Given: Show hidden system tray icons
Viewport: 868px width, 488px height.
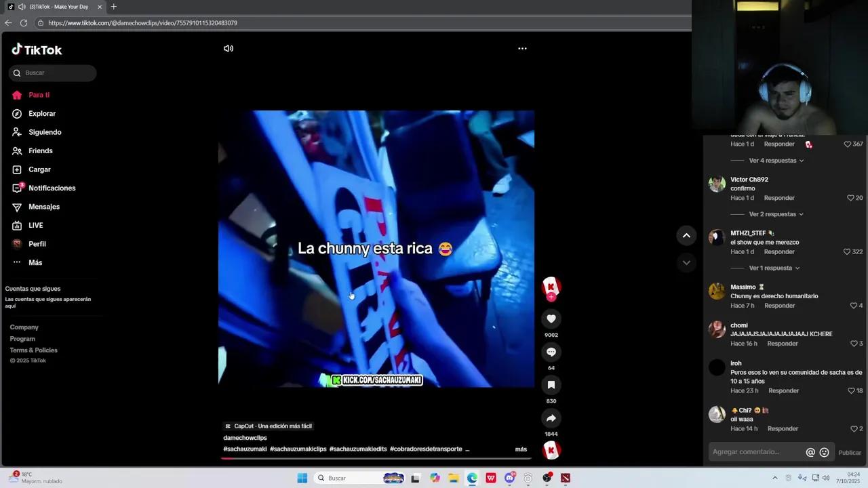Looking at the screenshot, I should tap(775, 478).
